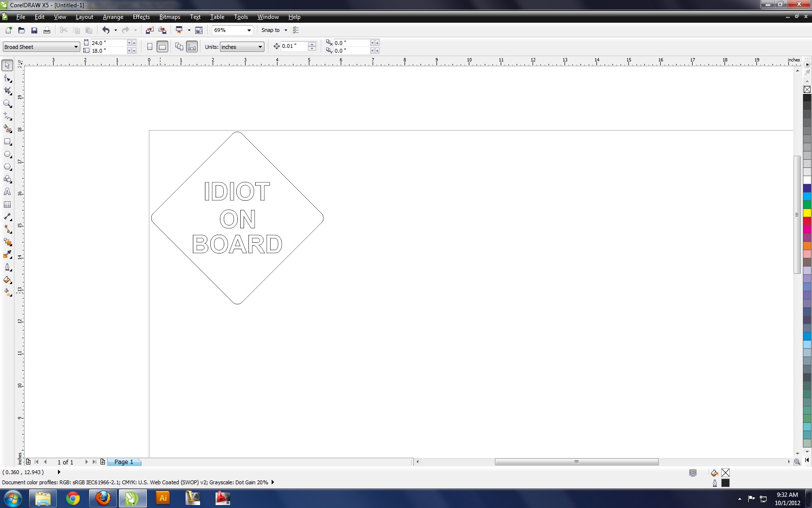Screen dimensions: 812x508
Task: Switch page orientation to Landscape
Action: click(x=162, y=47)
